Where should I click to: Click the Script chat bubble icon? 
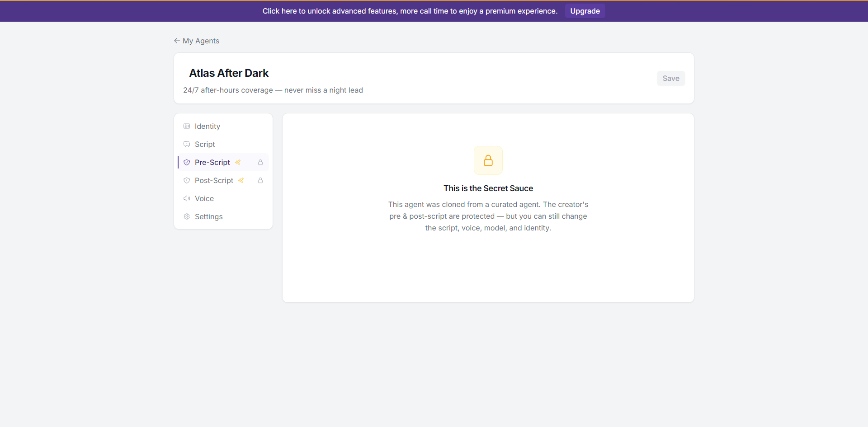click(187, 144)
